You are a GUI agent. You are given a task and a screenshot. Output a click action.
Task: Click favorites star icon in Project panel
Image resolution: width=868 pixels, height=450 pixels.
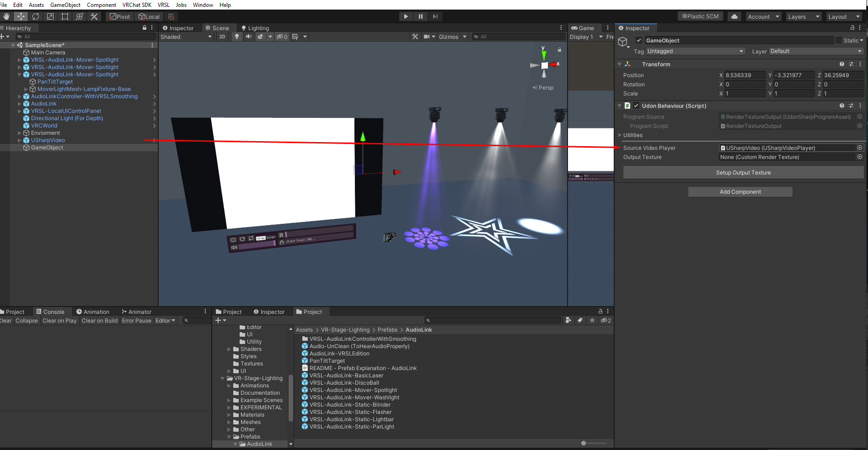(592, 320)
